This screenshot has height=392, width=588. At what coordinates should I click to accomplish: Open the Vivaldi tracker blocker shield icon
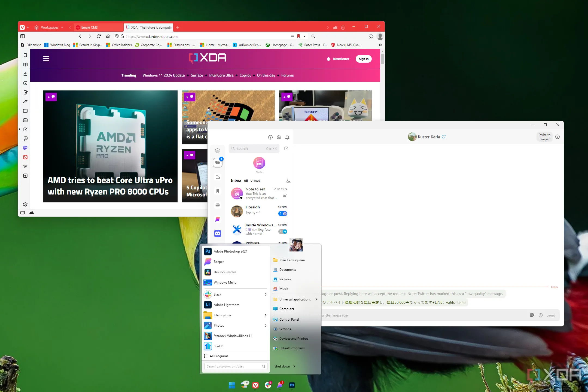pos(117,36)
